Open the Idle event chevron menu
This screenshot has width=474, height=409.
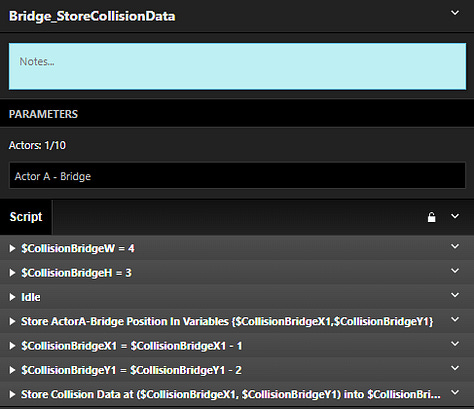[x=455, y=295]
